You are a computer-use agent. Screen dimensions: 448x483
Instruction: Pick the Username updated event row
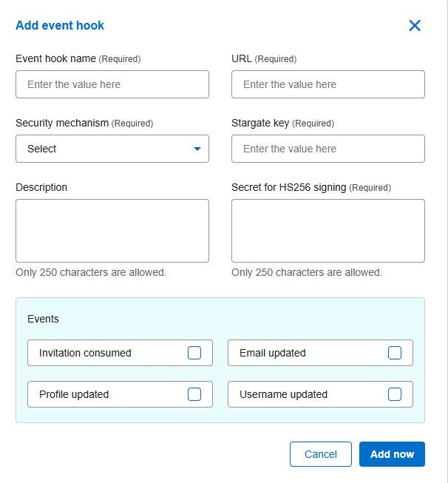320,394
